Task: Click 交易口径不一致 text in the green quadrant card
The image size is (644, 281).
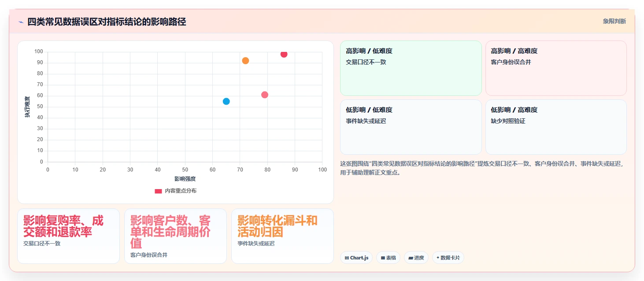Action: pyautogui.click(x=366, y=62)
